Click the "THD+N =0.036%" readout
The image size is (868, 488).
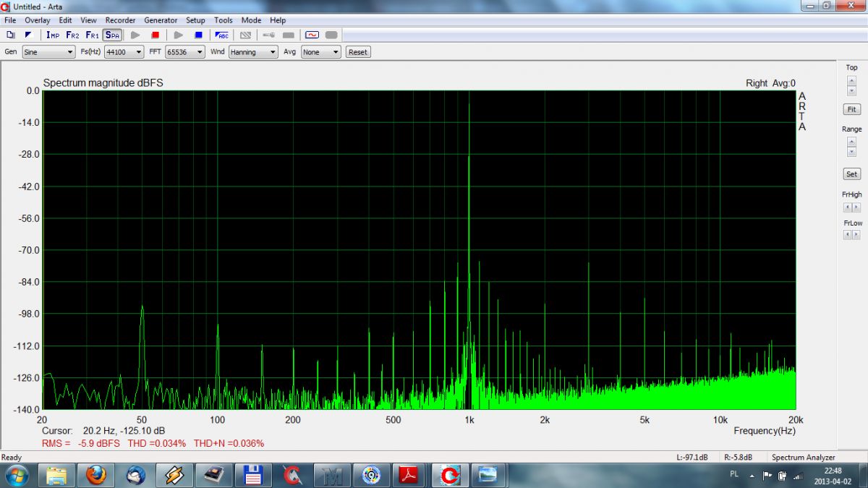(229, 443)
